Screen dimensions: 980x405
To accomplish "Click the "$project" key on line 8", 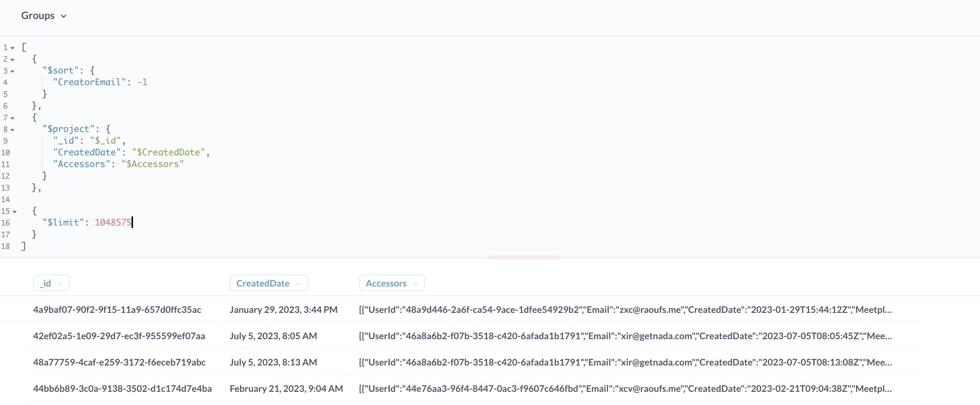I will tap(68, 129).
